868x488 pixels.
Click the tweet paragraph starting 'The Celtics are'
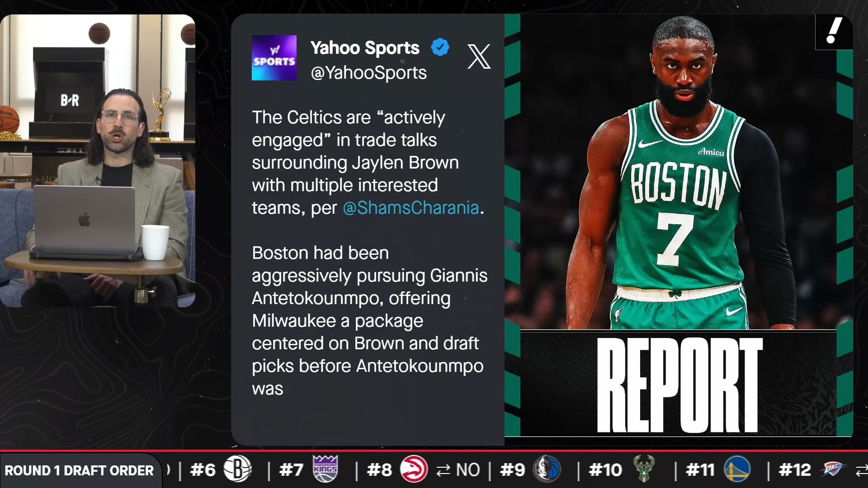[x=368, y=163]
